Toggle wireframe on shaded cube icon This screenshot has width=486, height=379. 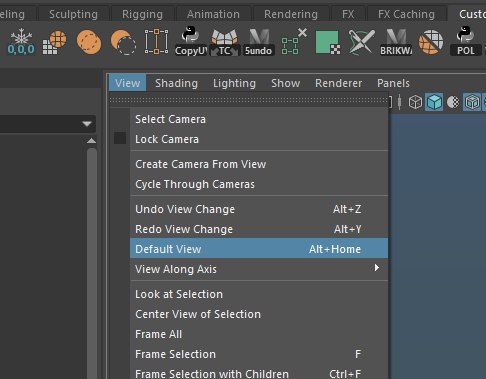coord(472,102)
